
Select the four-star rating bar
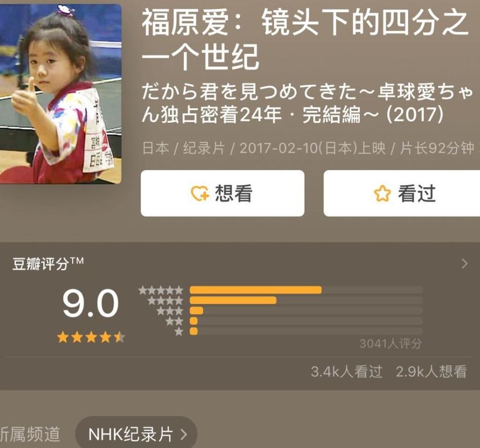pyautogui.click(x=306, y=300)
